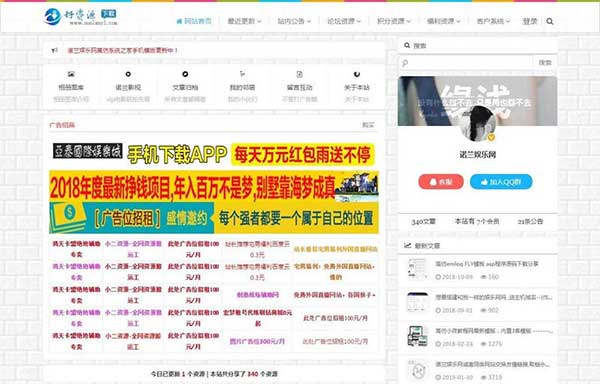600x384 pixels.
Task: Click the chart icon beside 最新文章
Action: click(x=408, y=246)
